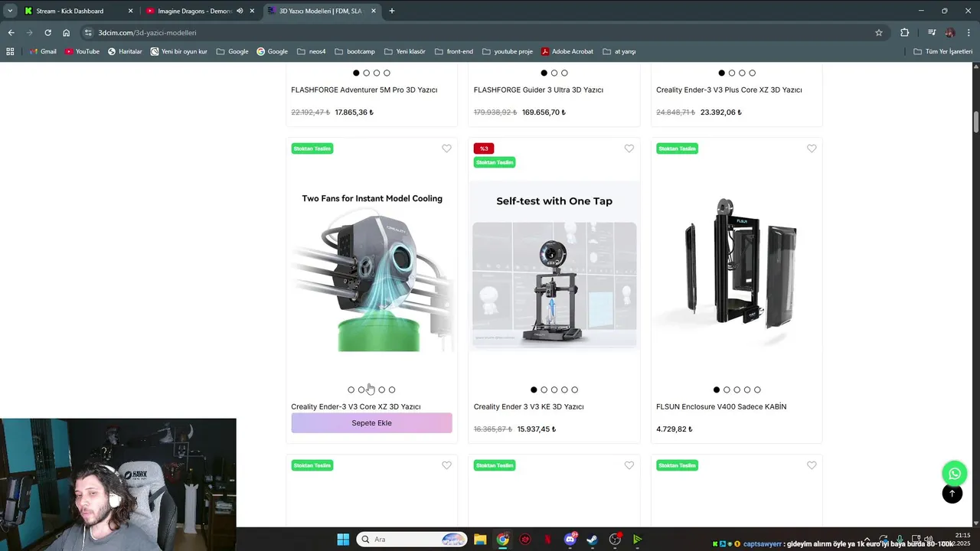Open the Kick app from the taskbar
Screen dimensions: 980x551
point(637,540)
